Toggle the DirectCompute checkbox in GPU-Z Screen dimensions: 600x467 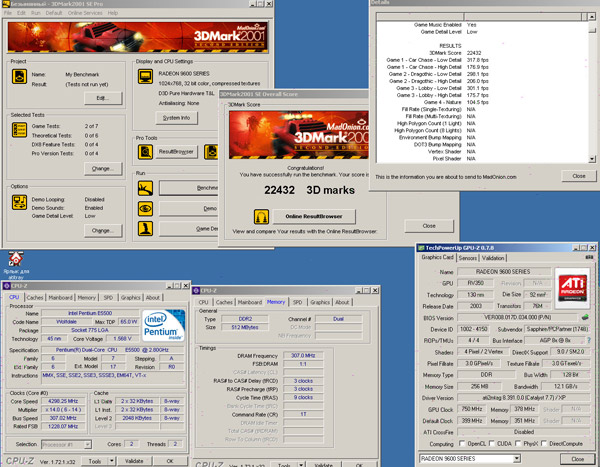pos(544,443)
